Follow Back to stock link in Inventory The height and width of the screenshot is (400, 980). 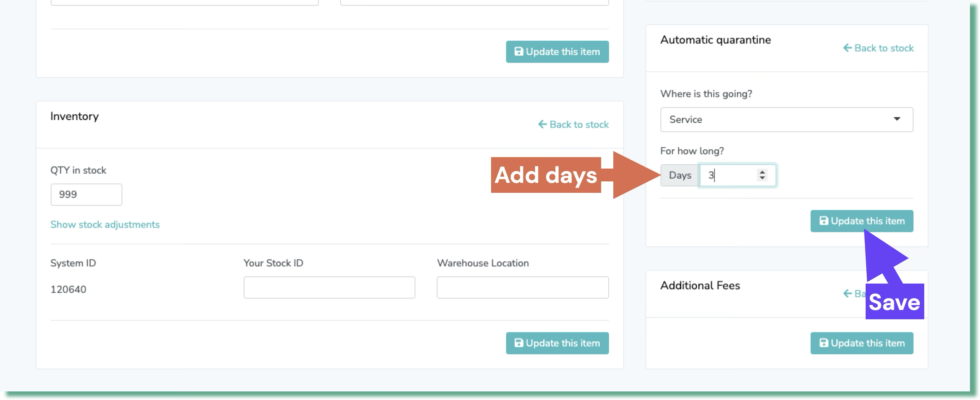tap(579, 124)
